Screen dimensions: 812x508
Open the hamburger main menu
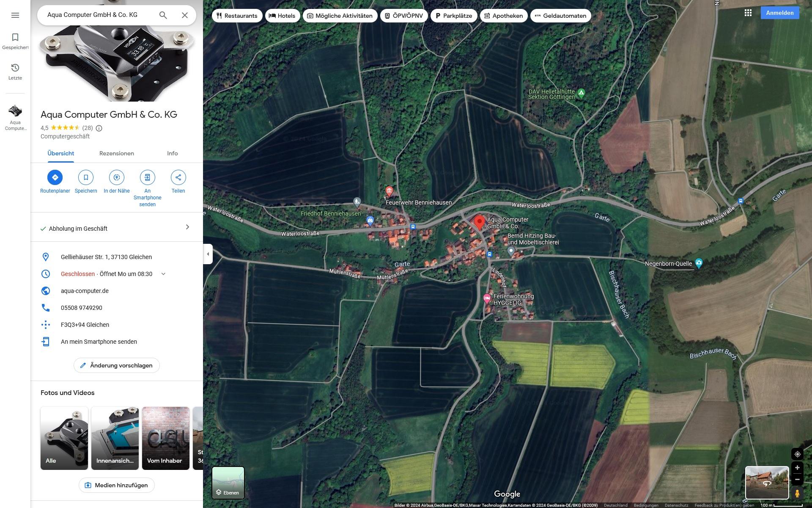[15, 15]
